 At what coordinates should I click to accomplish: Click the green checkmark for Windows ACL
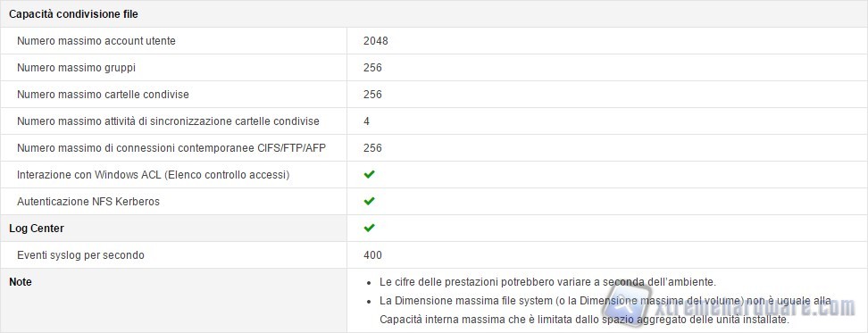(x=369, y=174)
